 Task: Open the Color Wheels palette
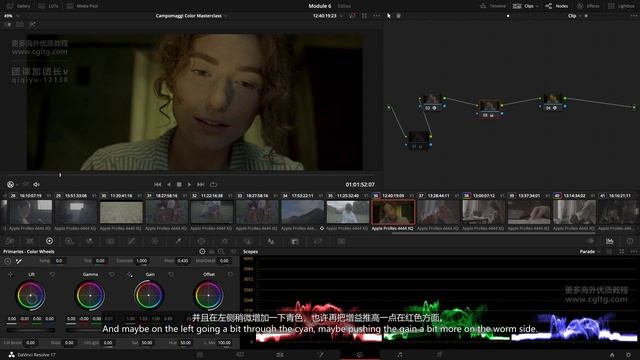click(x=49, y=241)
